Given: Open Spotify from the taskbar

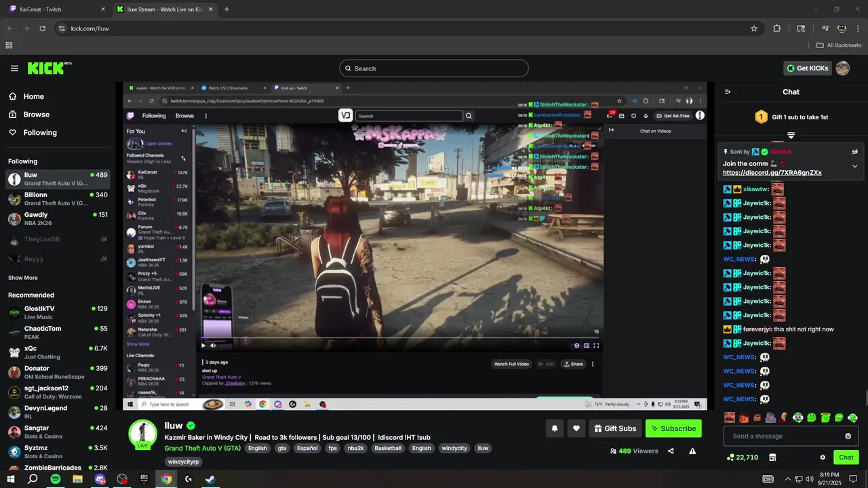Looking at the screenshot, I should [56, 479].
